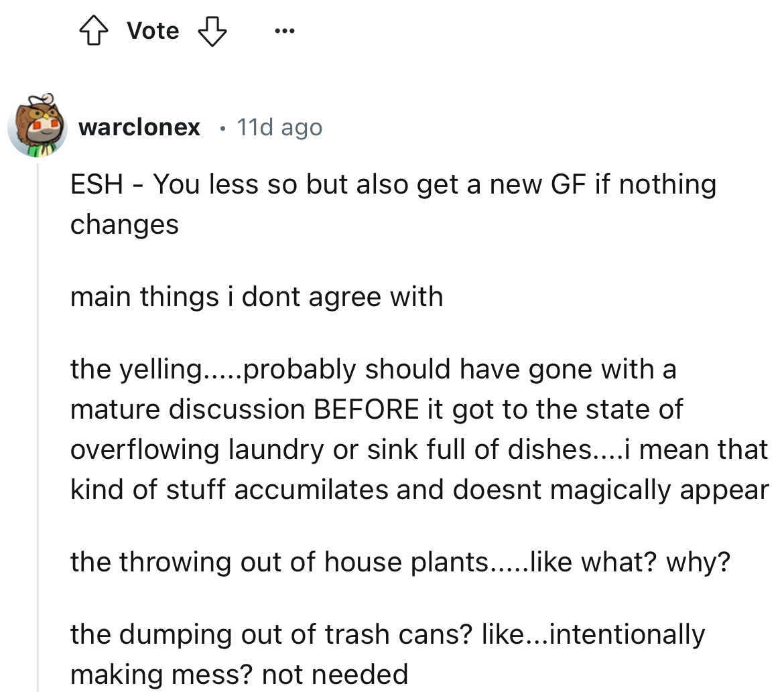
Task: Open warclonex's profile
Action: click(139, 127)
